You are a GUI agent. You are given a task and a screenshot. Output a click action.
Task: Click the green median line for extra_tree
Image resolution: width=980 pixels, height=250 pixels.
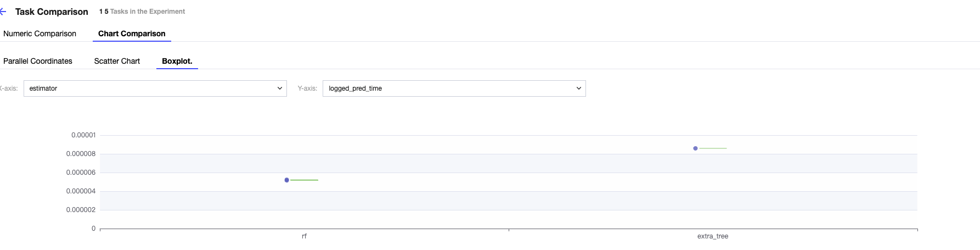pos(713,148)
